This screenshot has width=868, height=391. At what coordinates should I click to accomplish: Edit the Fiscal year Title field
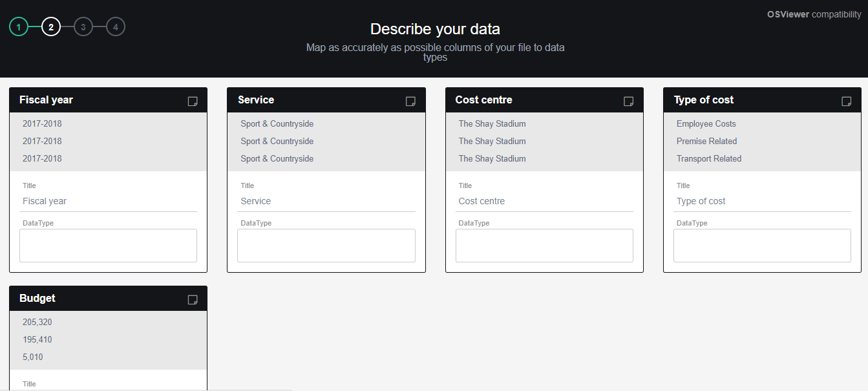click(108, 201)
